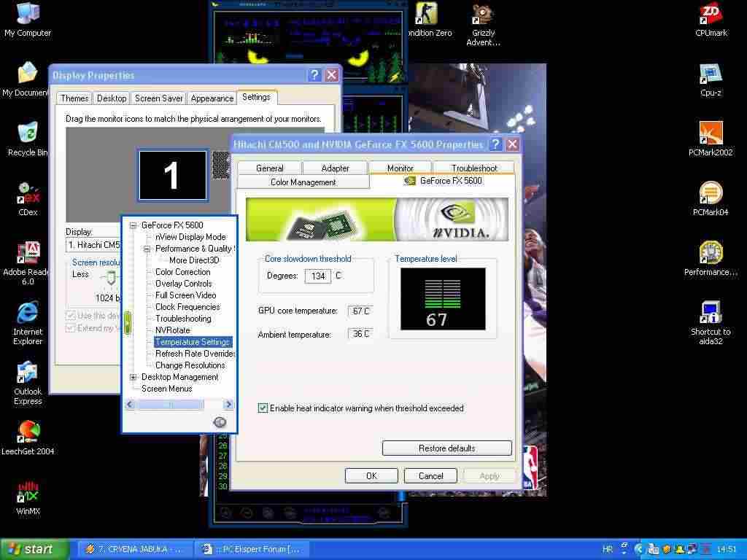The height and width of the screenshot is (560, 747).
Task: Click the core slowdown Degrees input field
Action: pyautogui.click(x=318, y=276)
